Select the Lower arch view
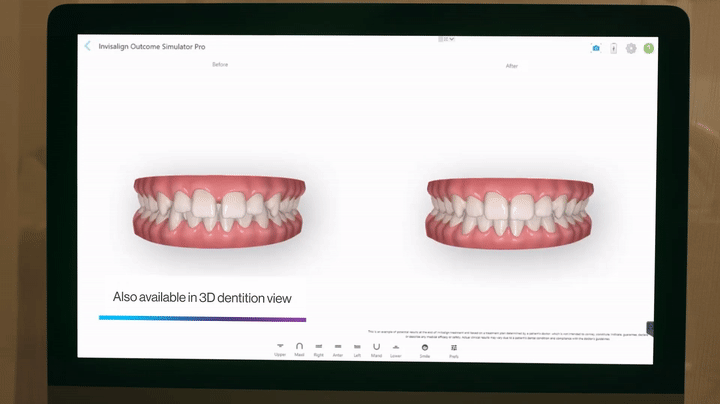The image size is (720, 404). [x=396, y=347]
